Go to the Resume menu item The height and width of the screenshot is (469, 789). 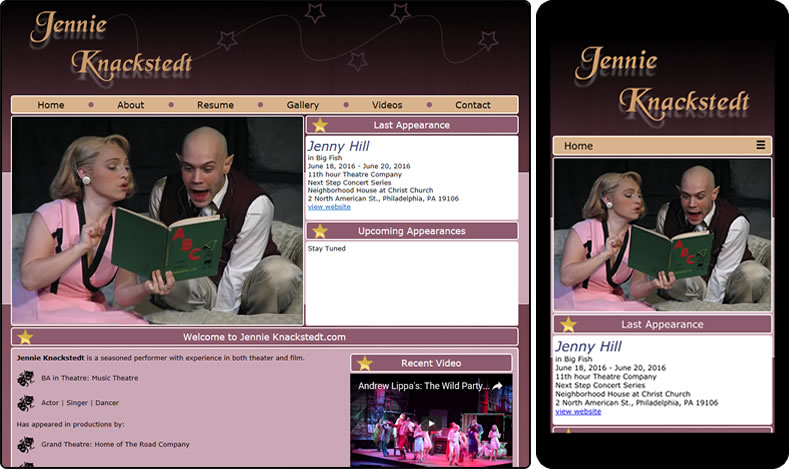[215, 105]
